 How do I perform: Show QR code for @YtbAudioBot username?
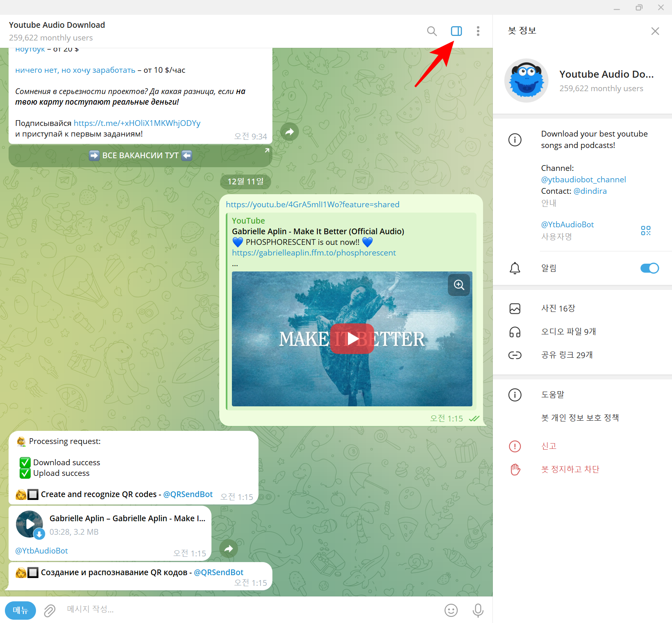645,231
